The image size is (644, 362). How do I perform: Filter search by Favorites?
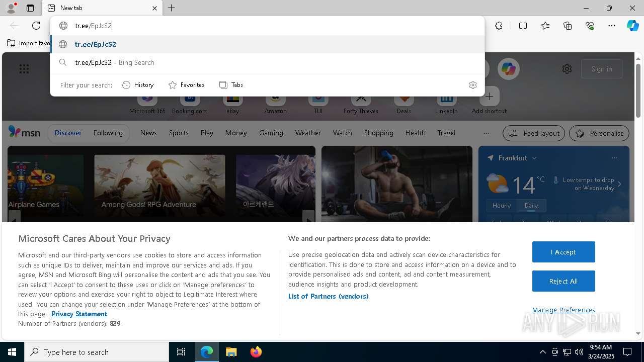click(x=186, y=85)
